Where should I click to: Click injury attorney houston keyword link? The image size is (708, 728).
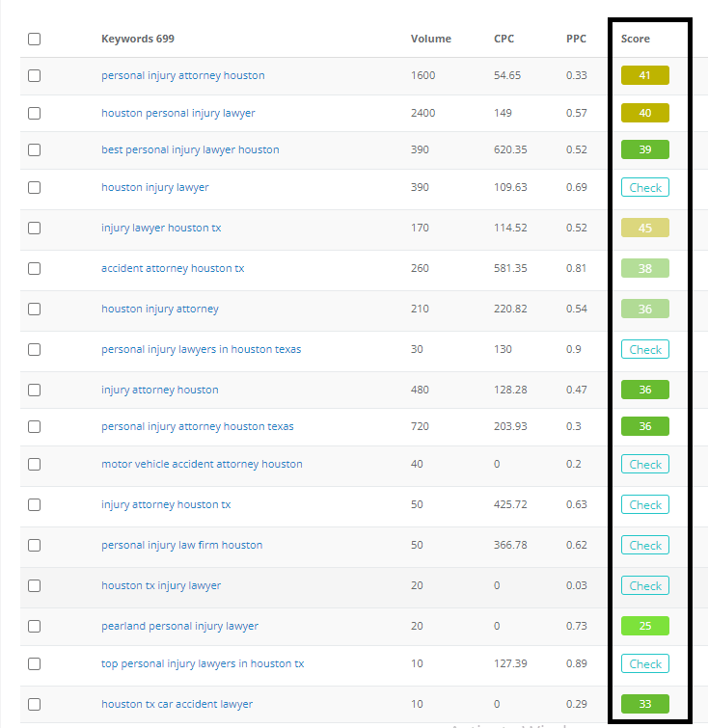[160, 390]
